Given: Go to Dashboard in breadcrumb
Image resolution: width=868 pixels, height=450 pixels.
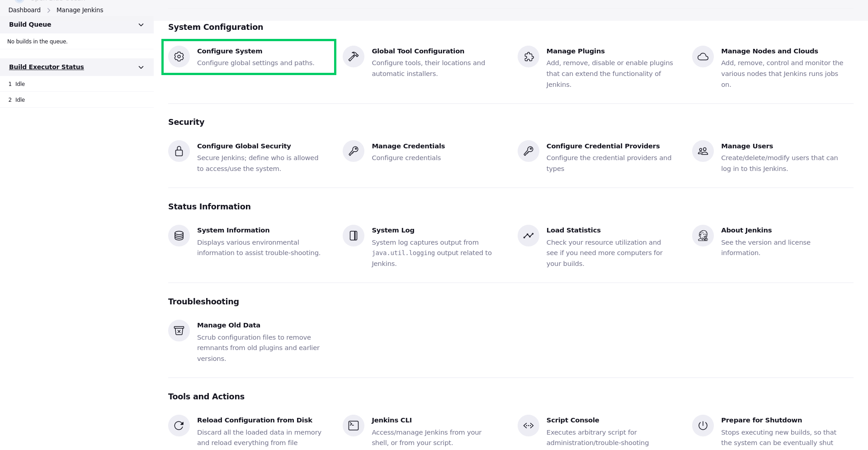Looking at the screenshot, I should (x=24, y=10).
